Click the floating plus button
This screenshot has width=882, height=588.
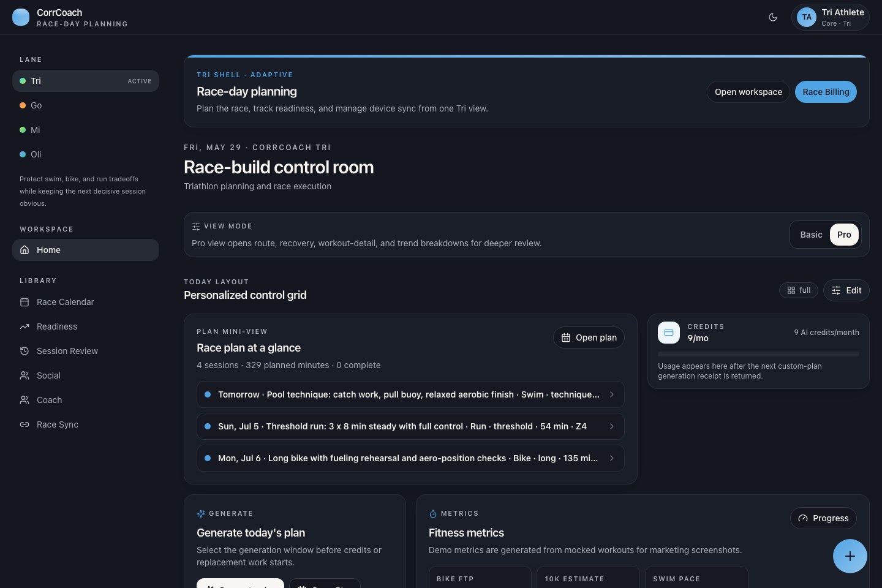point(850,556)
